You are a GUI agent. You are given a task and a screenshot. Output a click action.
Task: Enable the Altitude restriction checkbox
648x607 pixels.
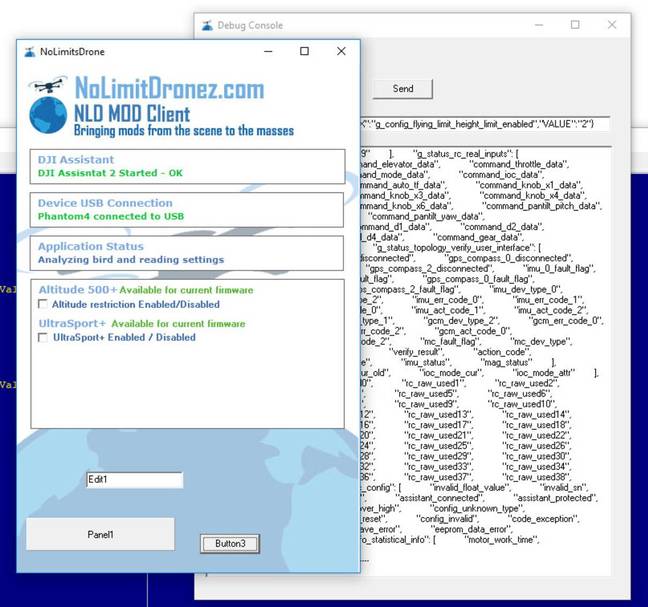[x=43, y=304]
